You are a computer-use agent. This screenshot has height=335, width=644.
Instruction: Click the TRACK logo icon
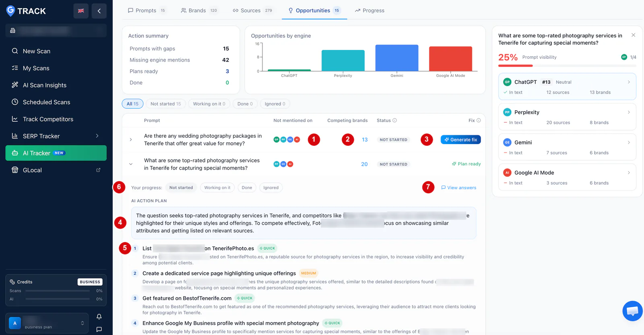coord(10,11)
